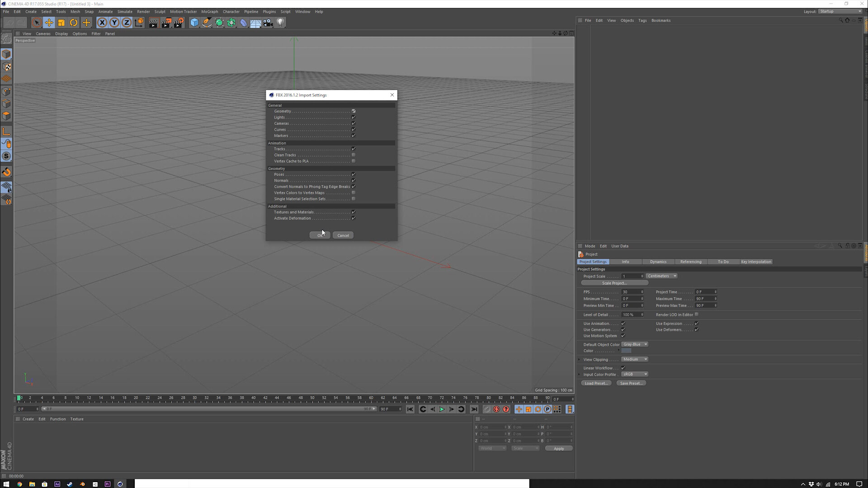Select the Rotate tool icon
This screenshot has height=488, width=868.
point(74,23)
